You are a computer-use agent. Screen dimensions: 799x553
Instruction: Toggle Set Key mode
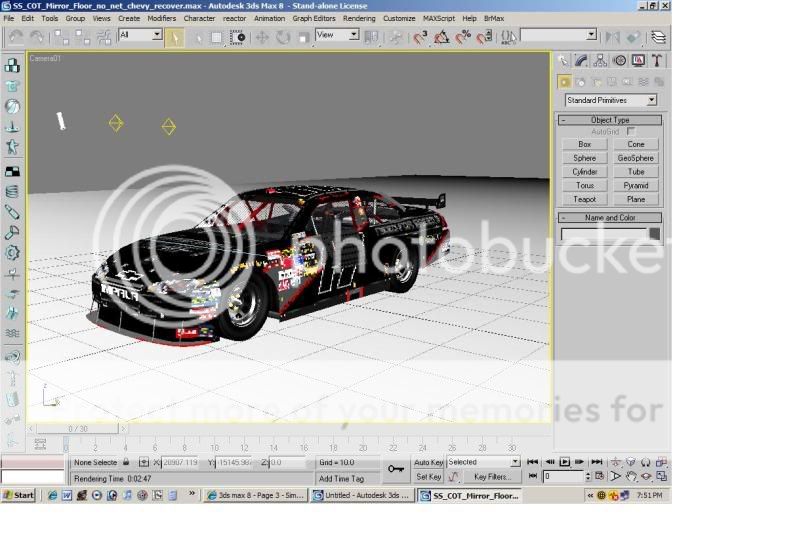pos(428,477)
